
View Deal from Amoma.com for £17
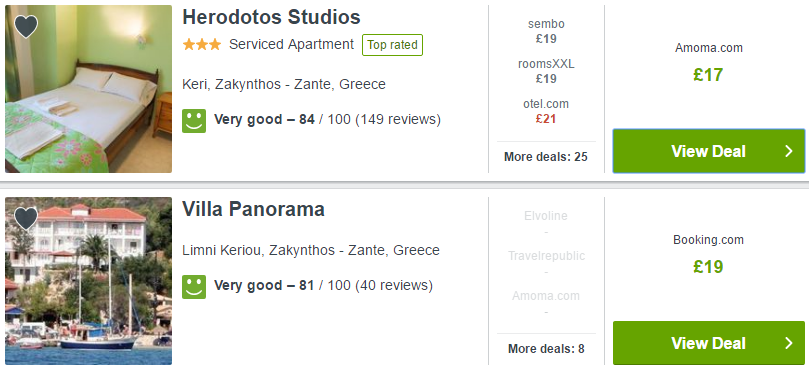click(708, 151)
